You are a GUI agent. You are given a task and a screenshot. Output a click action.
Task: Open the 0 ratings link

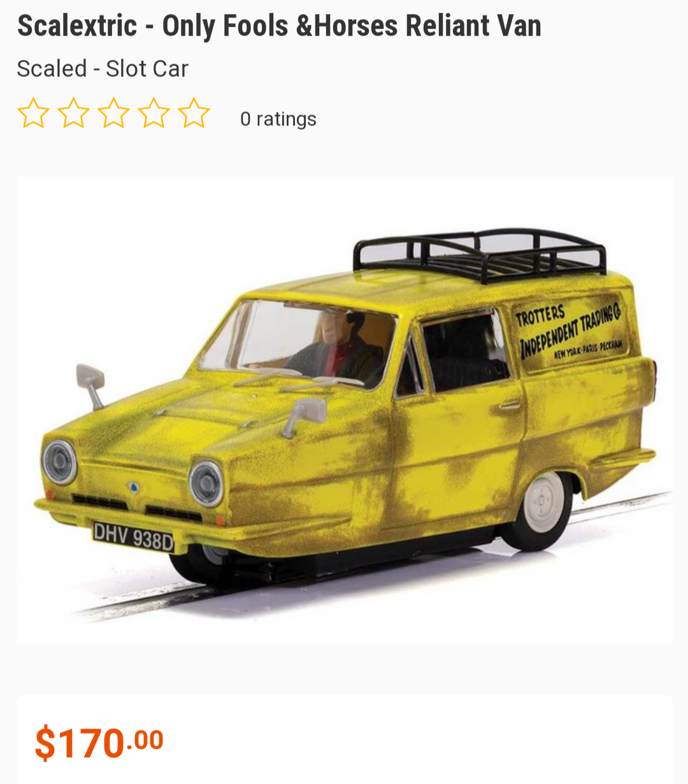click(x=278, y=119)
